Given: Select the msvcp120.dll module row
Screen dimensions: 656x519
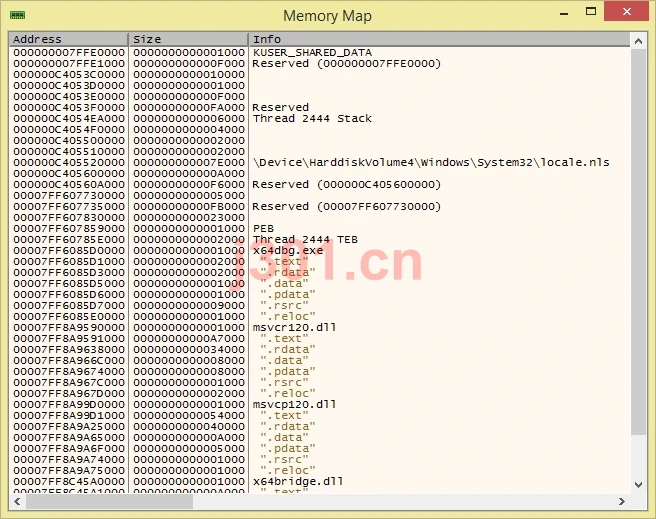Looking at the screenshot, I should [319, 404].
